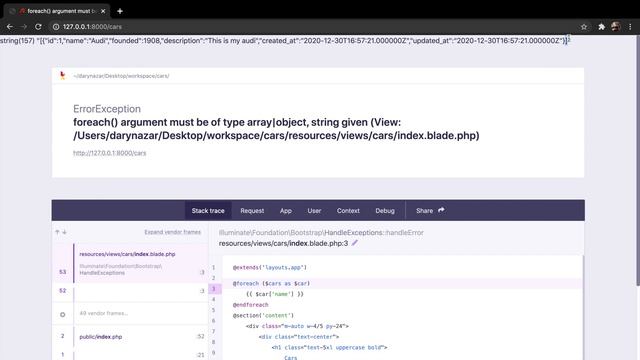Click the @section('content') code line

pos(263,316)
